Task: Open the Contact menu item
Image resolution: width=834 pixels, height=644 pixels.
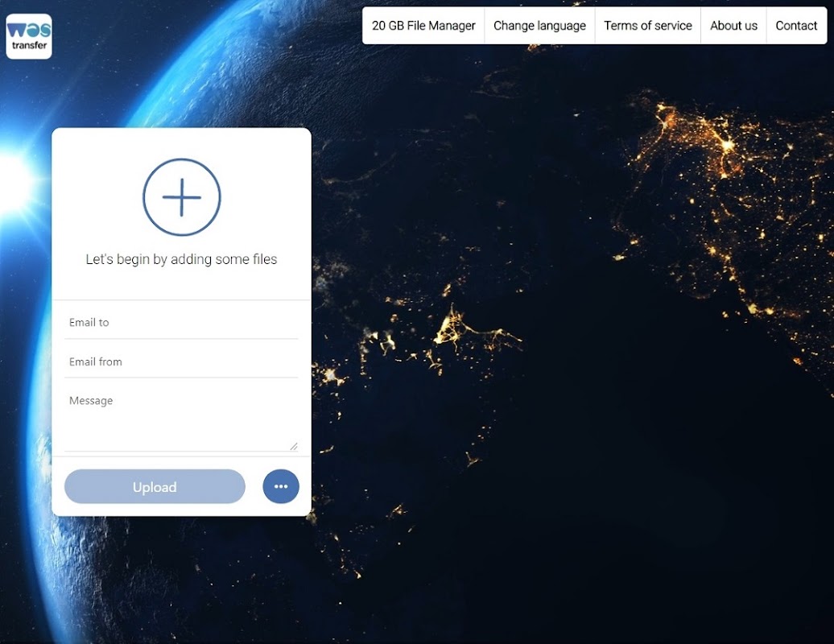Action: point(796,26)
